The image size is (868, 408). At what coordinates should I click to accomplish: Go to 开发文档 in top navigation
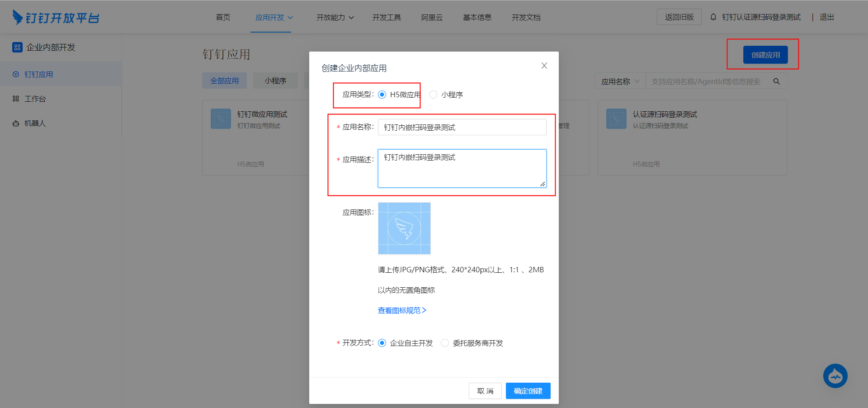coord(526,18)
